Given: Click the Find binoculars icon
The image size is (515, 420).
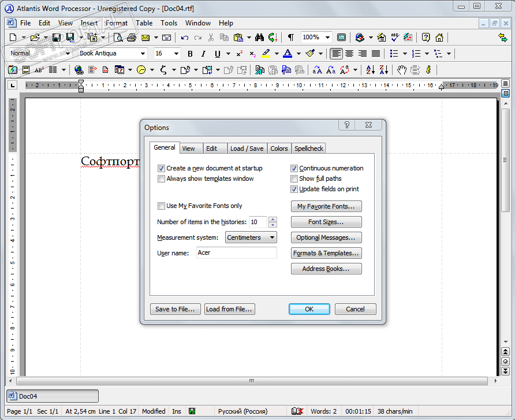Looking at the screenshot, I should [259, 38].
